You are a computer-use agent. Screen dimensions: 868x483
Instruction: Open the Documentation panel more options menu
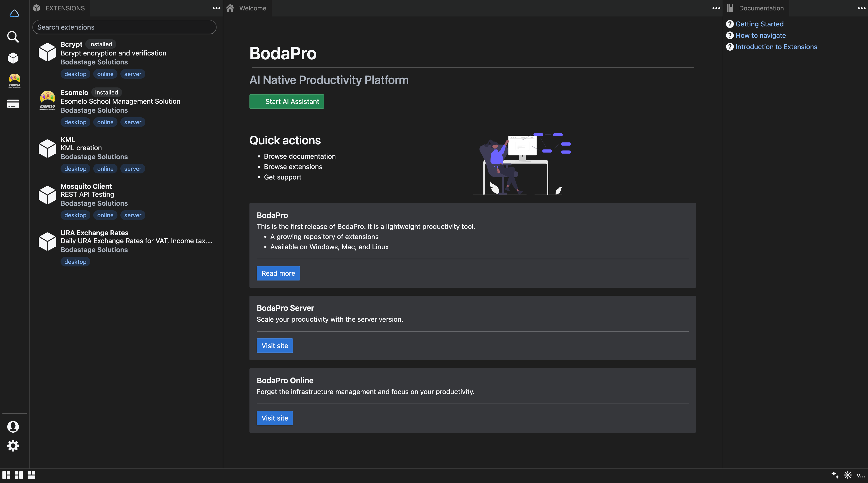pos(861,8)
